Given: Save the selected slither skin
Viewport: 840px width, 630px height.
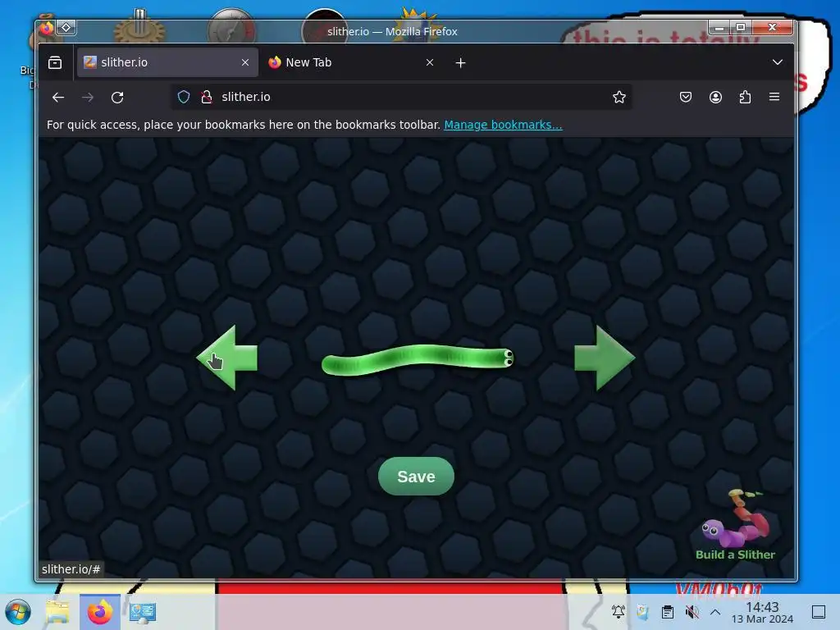Looking at the screenshot, I should point(416,477).
